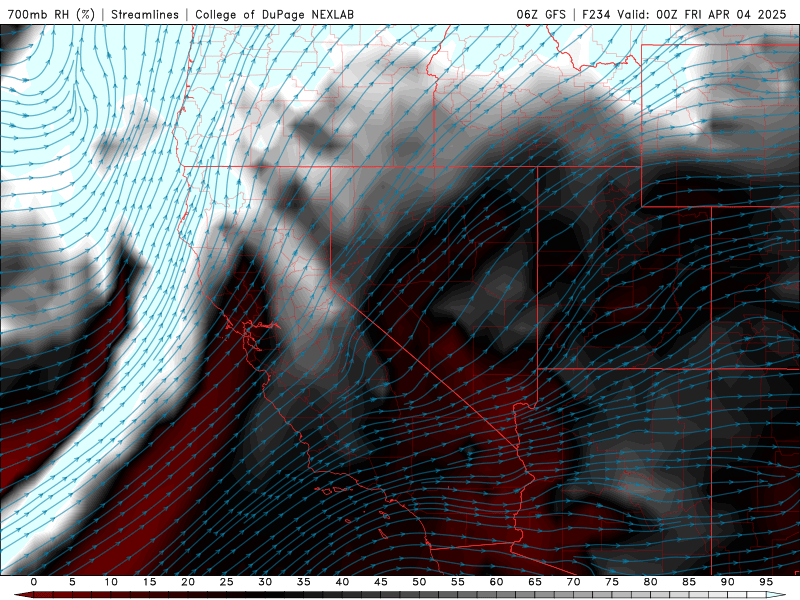The width and height of the screenshot is (800, 600).
Task: Click the "60" colorbar scale label
Action: [x=496, y=582]
